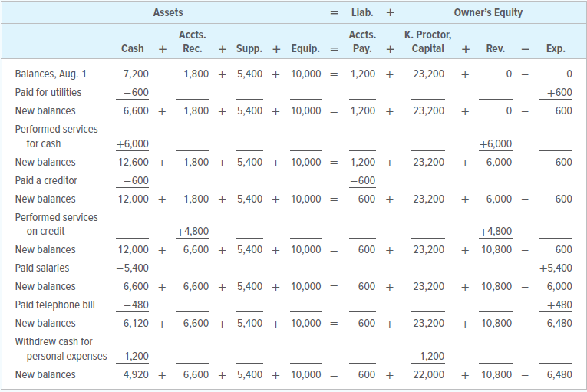Select the Paid a creditor row label

46,180
